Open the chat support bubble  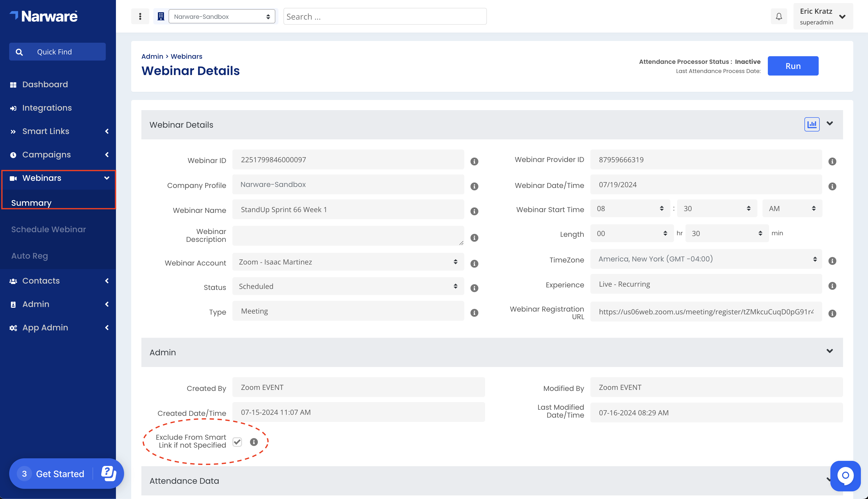[x=845, y=476]
